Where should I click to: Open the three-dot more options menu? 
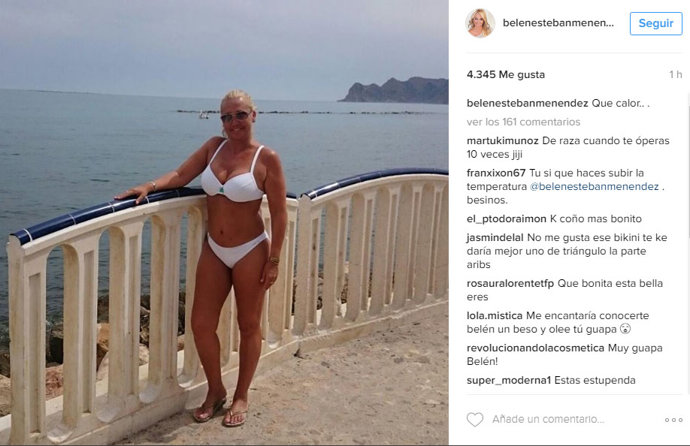[x=674, y=420]
